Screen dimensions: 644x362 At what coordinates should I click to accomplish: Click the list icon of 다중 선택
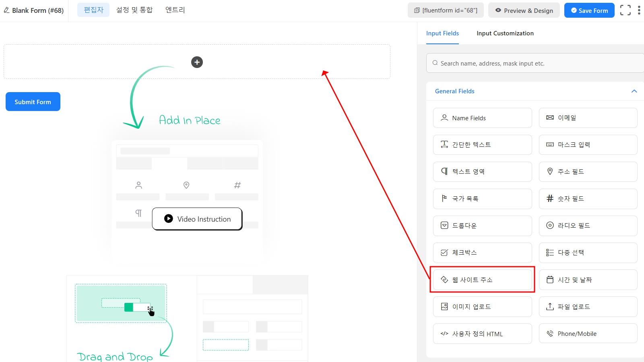point(550,253)
